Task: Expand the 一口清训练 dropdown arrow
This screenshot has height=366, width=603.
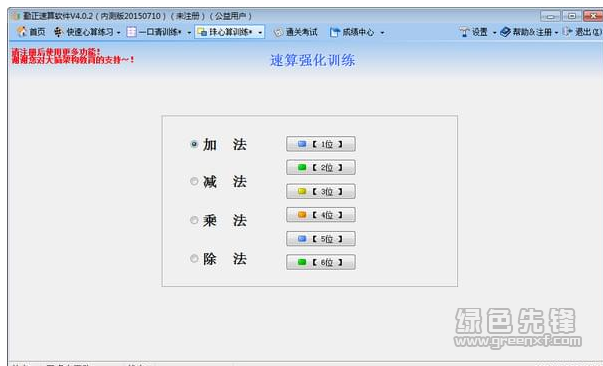Action: pyautogui.click(x=189, y=33)
